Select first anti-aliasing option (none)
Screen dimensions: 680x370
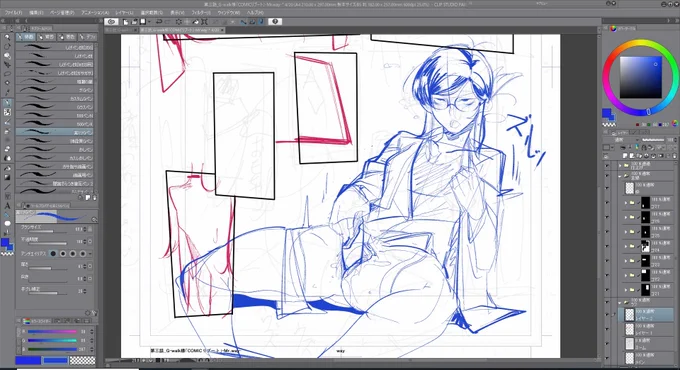pos(53,253)
